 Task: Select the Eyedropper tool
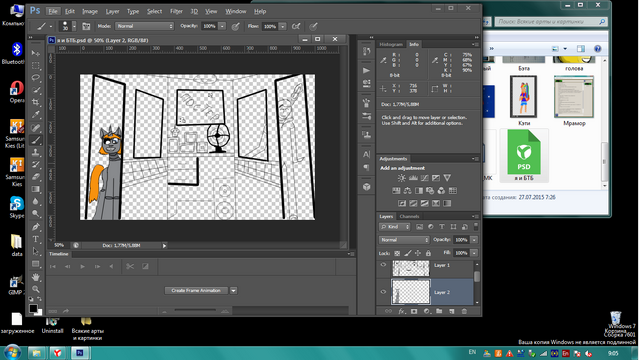pos(36,115)
